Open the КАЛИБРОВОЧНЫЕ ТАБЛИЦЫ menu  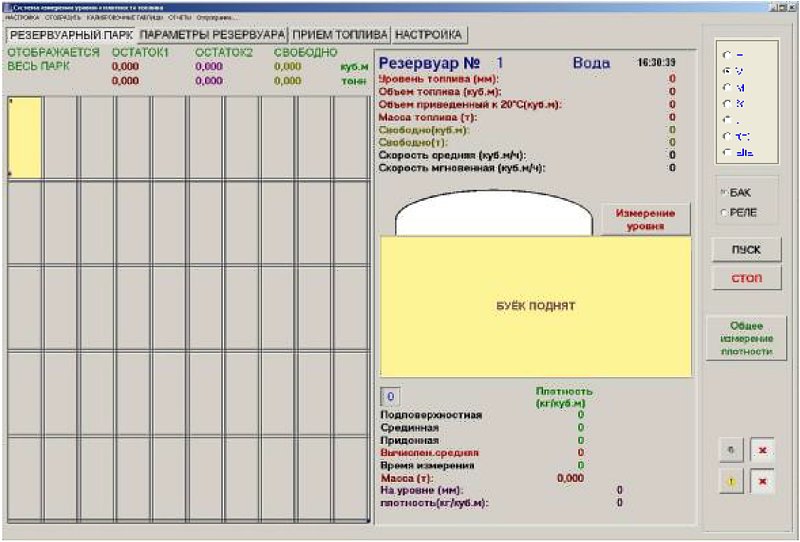[124, 17]
